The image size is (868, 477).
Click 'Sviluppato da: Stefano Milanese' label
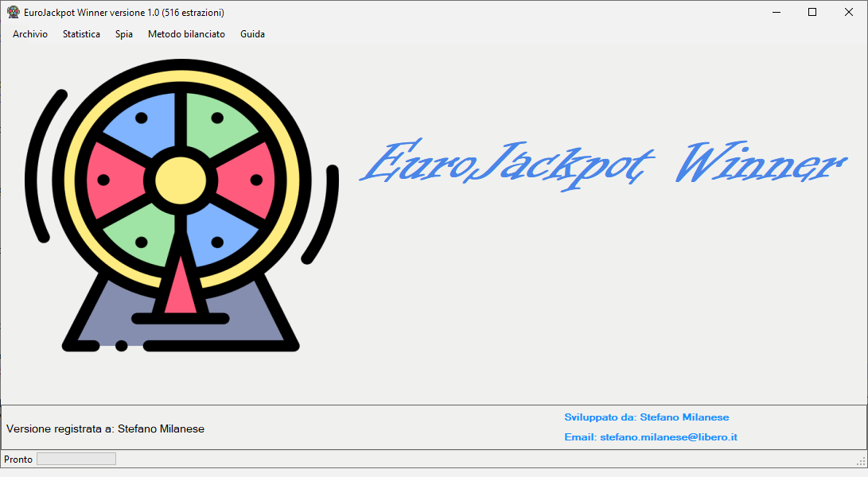[647, 417]
